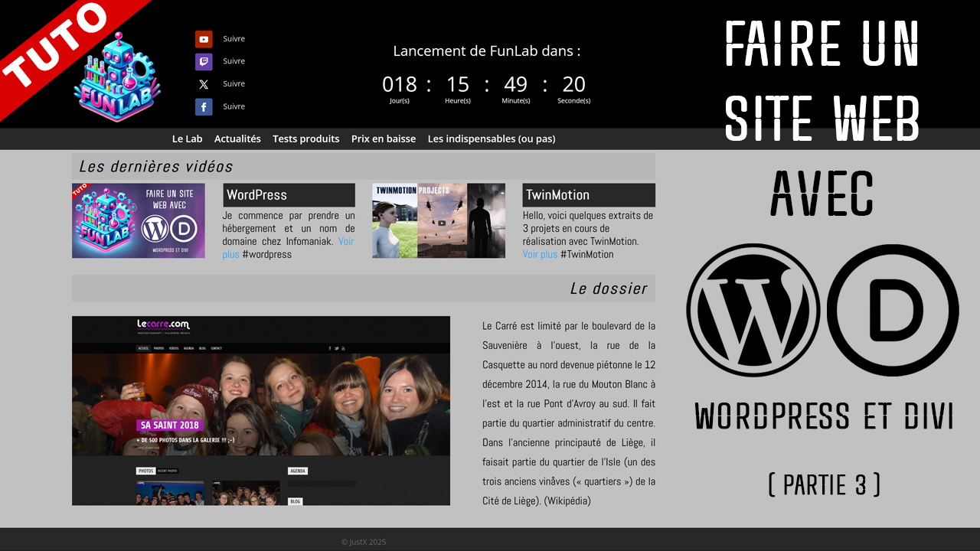The height and width of the screenshot is (551, 980).
Task: Open the Actualités menu item
Action: (237, 139)
